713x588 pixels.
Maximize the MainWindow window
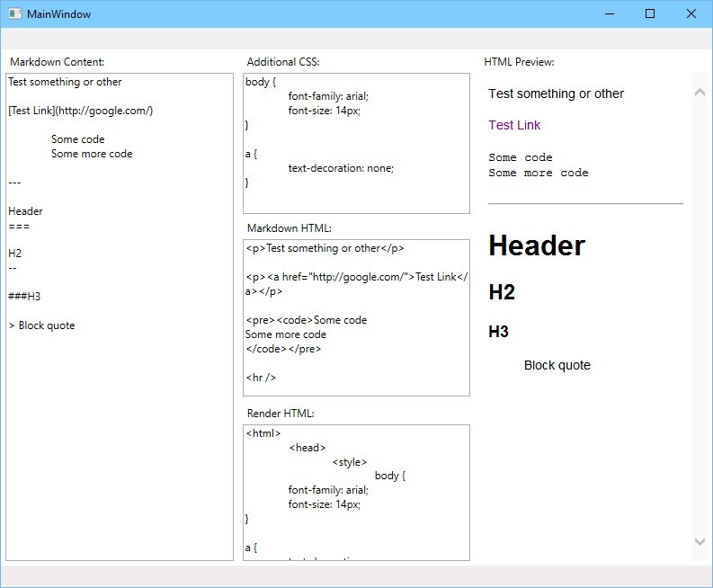pyautogui.click(x=650, y=13)
